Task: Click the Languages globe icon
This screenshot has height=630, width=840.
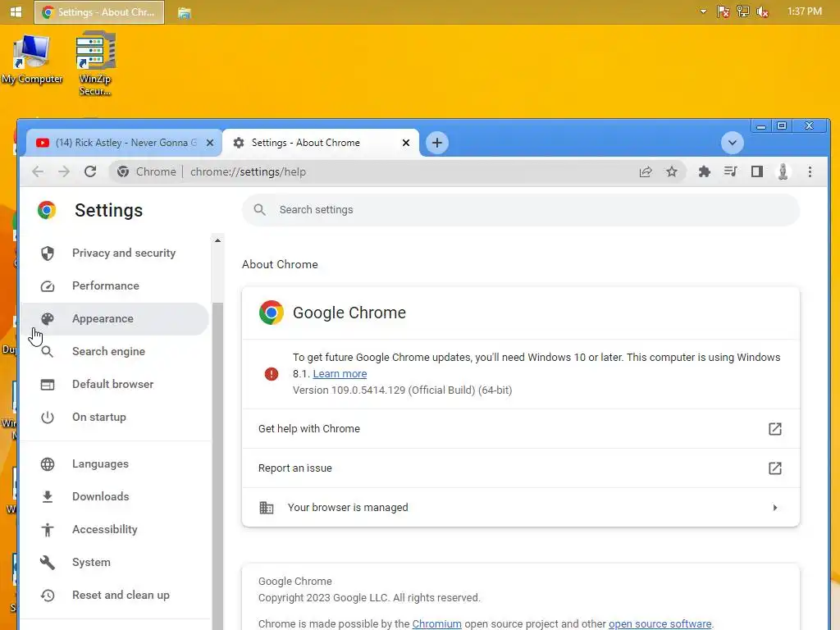Action: click(x=48, y=464)
